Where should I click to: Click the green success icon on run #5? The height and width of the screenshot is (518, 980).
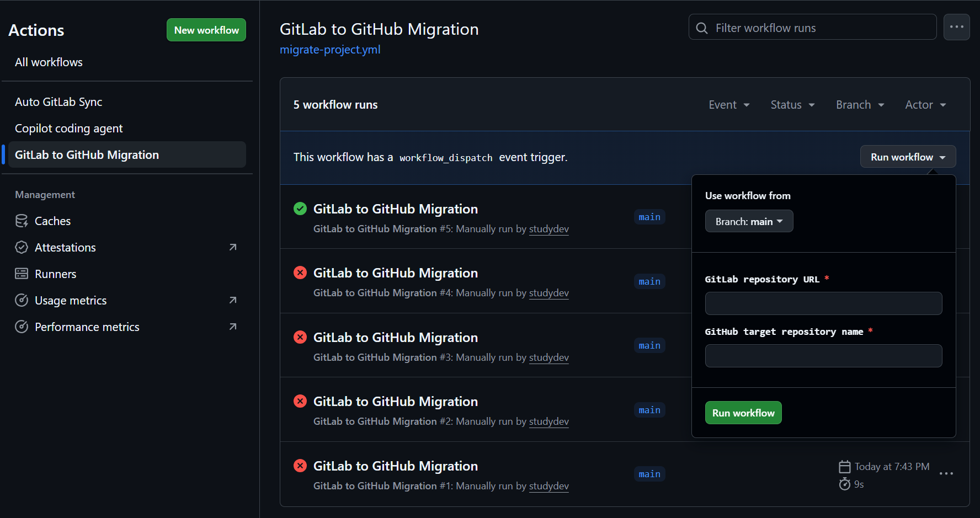point(300,209)
